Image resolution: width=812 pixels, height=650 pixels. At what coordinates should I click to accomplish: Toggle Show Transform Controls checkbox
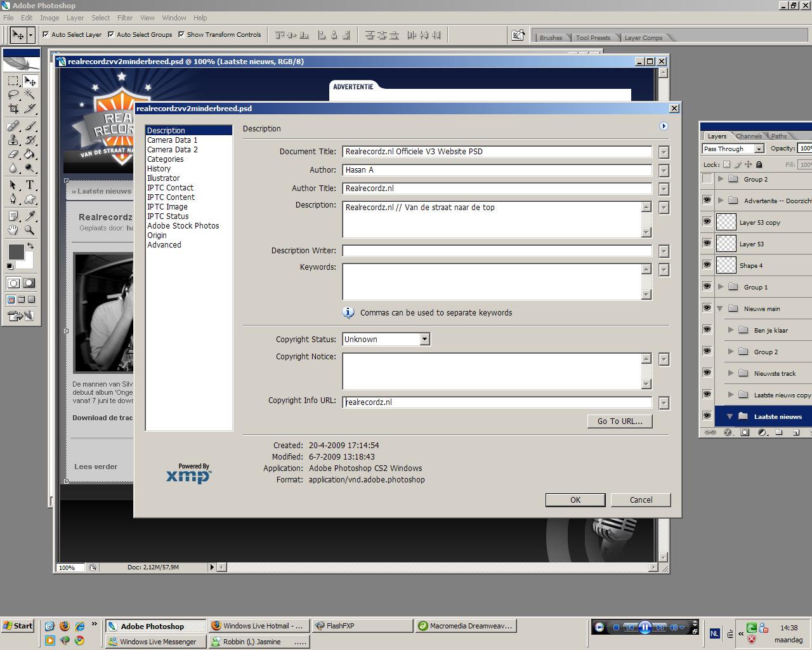181,34
